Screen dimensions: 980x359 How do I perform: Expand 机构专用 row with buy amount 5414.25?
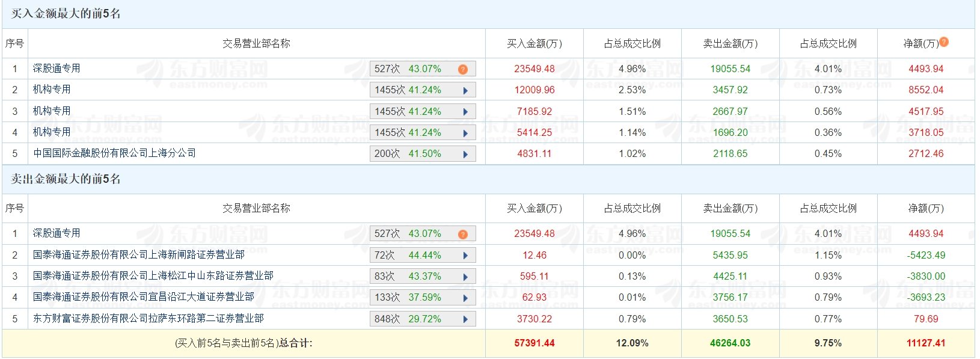pyautogui.click(x=465, y=133)
